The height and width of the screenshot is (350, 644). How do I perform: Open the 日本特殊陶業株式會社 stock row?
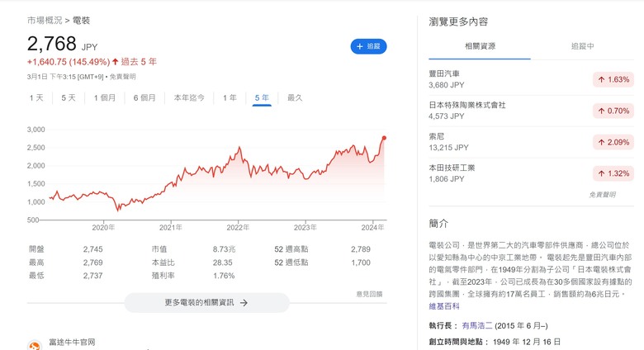531,111
